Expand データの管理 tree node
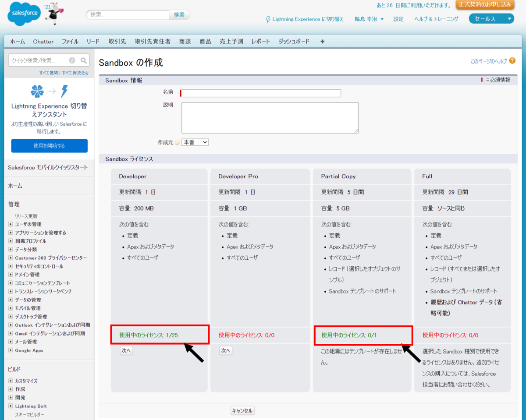526x420 pixels. click(11, 300)
